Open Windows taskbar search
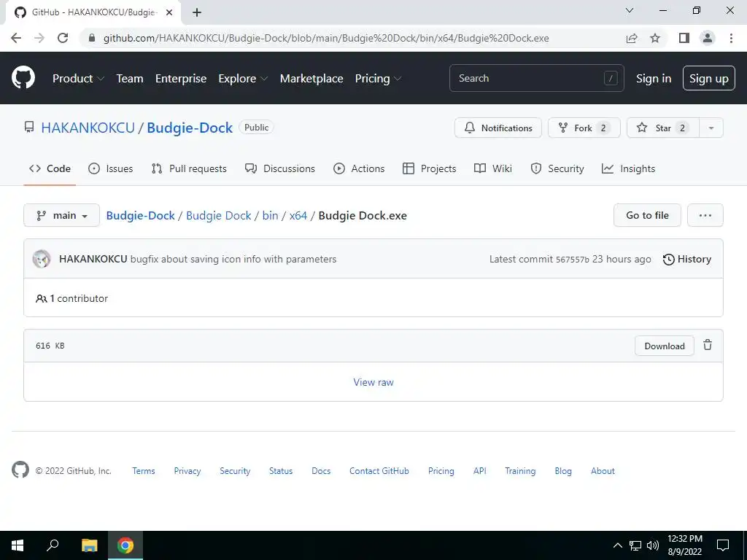 53,545
